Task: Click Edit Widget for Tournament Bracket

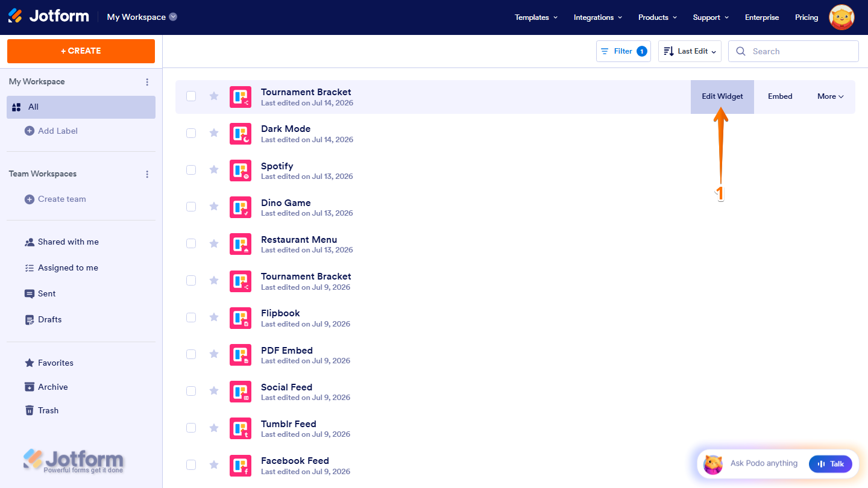Action: point(722,96)
